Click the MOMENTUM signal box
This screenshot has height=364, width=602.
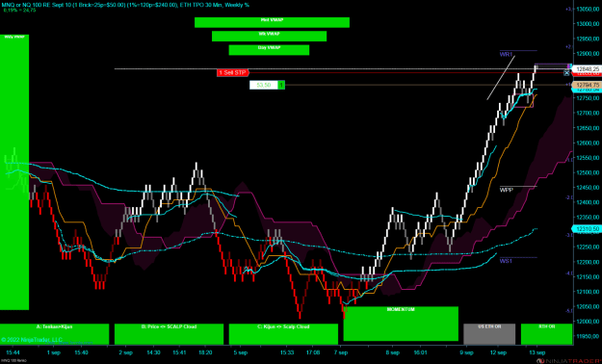(x=401, y=324)
